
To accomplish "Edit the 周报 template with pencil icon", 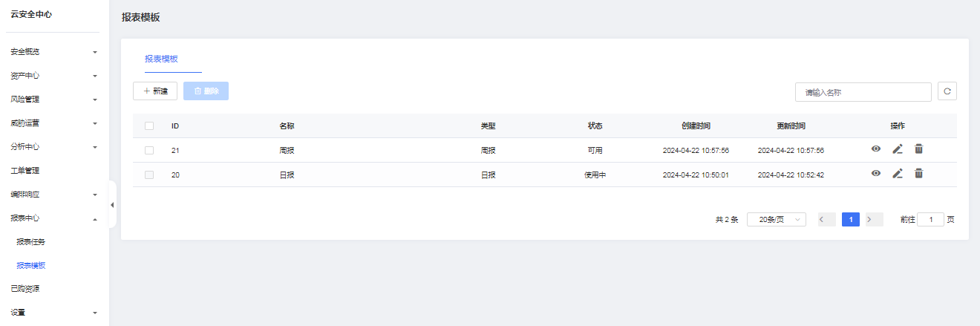I will coord(898,149).
